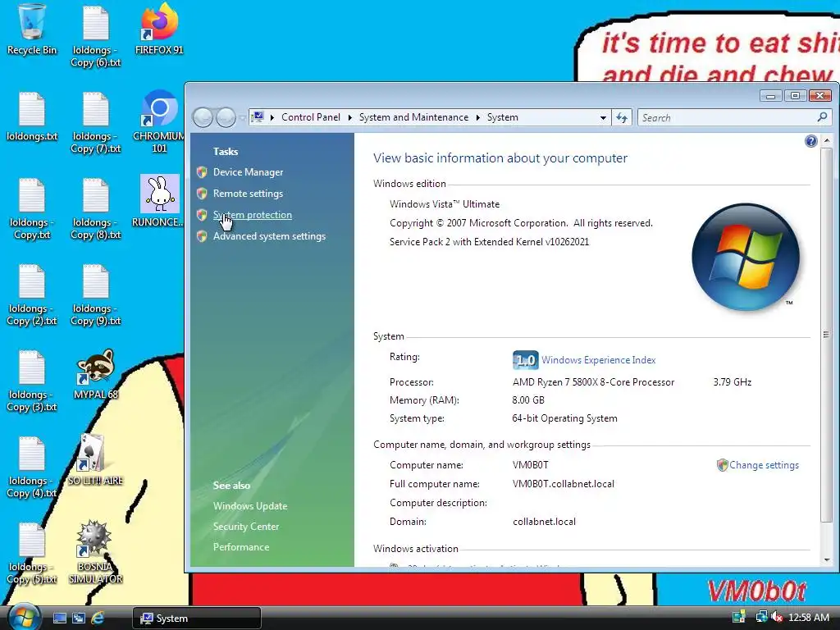840x630 pixels.
Task: Open Security Center under See also
Action: click(x=246, y=527)
